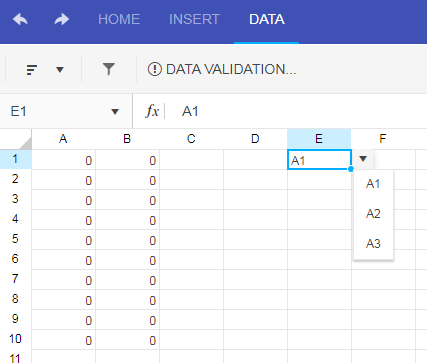The image size is (427, 363).
Task: Choose A3 from the dropdown list
Action: click(373, 244)
